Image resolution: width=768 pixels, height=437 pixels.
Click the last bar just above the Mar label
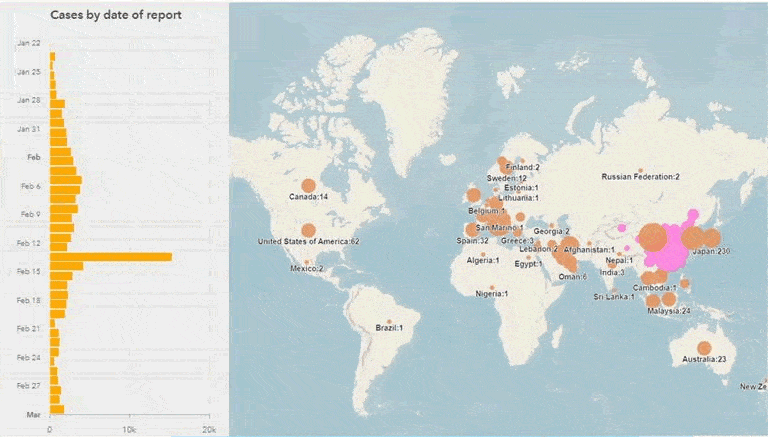(x=57, y=409)
